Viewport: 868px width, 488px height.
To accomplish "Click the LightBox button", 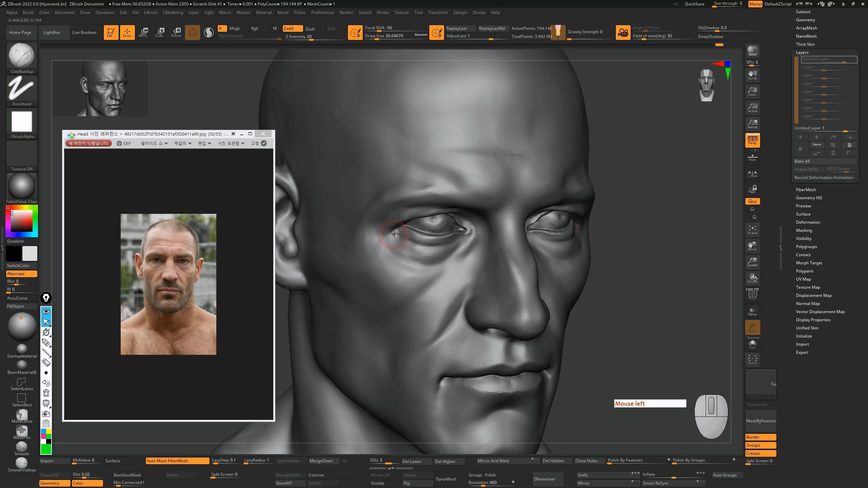I will tap(52, 33).
